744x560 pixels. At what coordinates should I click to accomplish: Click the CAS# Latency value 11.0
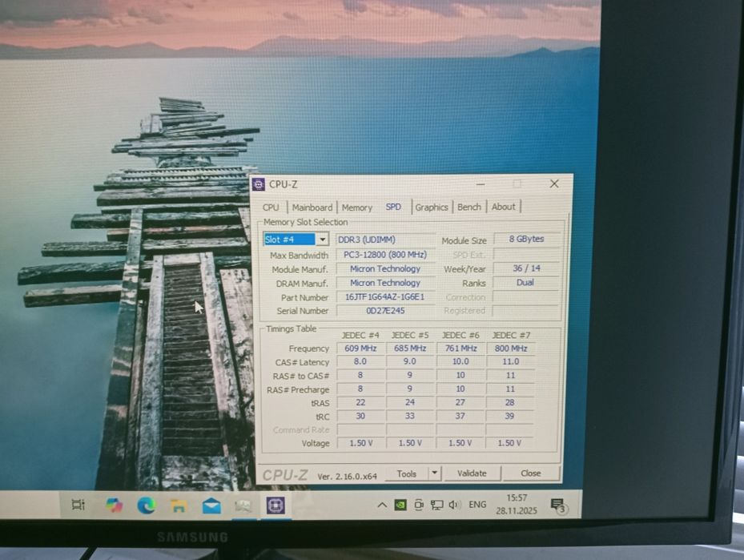point(511,361)
